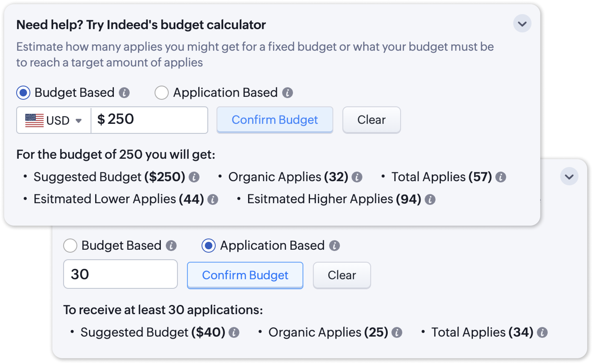Click info icon beside upper Budget Based
Screen dimensions: 593x364
click(x=124, y=93)
